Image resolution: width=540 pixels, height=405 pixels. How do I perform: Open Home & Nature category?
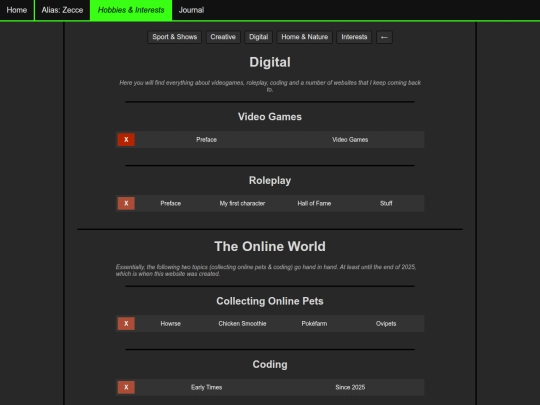coord(304,37)
